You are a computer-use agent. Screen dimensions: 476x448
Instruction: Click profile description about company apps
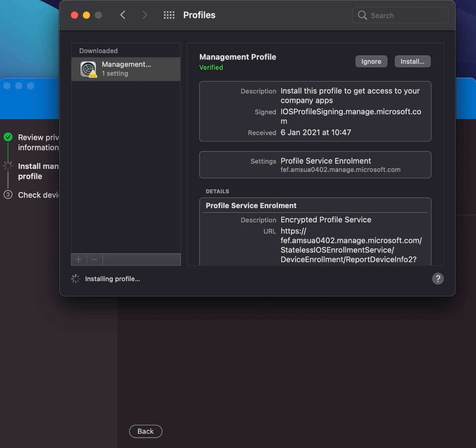(350, 96)
